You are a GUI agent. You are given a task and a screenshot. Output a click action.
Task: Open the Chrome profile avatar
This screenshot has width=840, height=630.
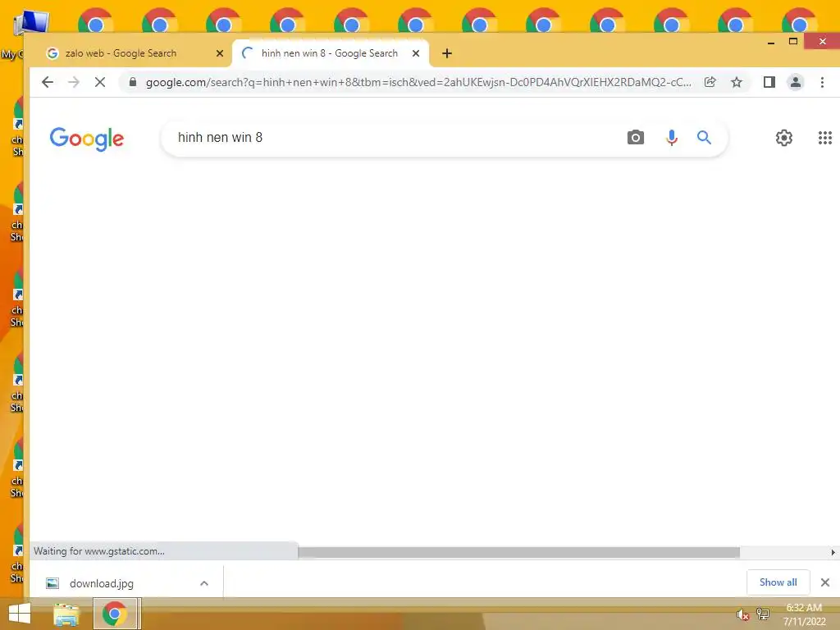(x=796, y=82)
